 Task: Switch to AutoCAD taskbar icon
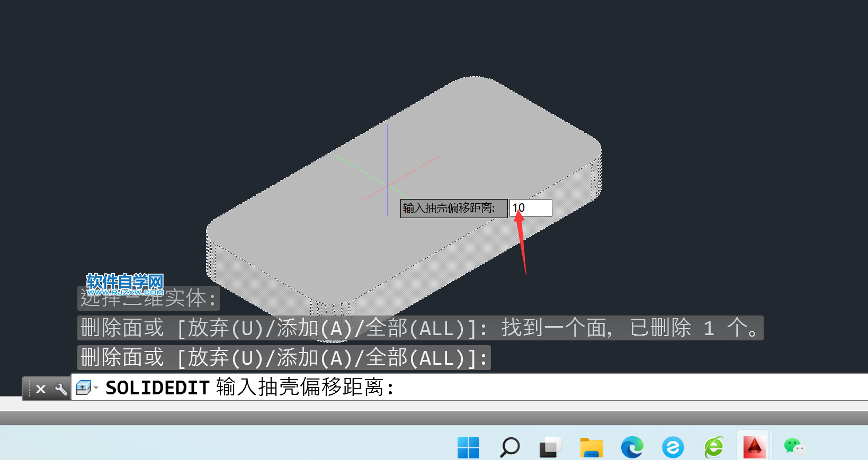pyautogui.click(x=754, y=447)
